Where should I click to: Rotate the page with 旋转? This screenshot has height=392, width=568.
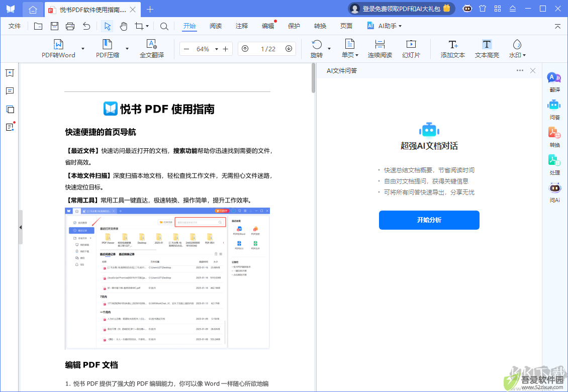[317, 49]
